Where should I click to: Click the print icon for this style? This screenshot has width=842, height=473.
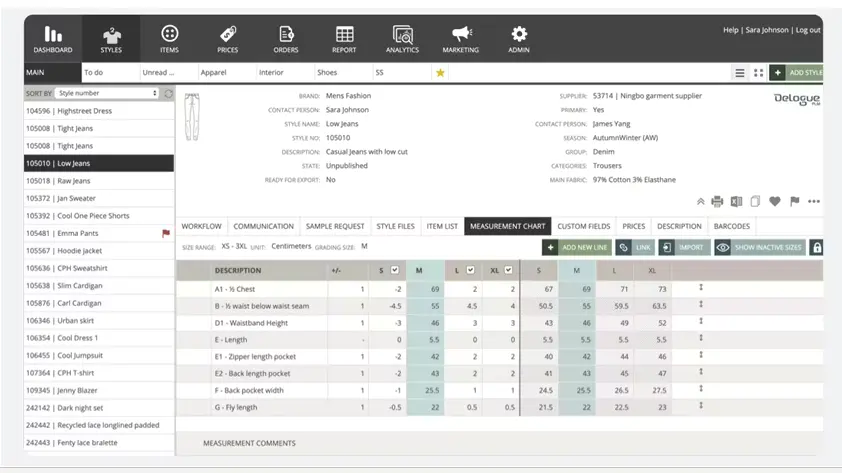pyautogui.click(x=717, y=202)
